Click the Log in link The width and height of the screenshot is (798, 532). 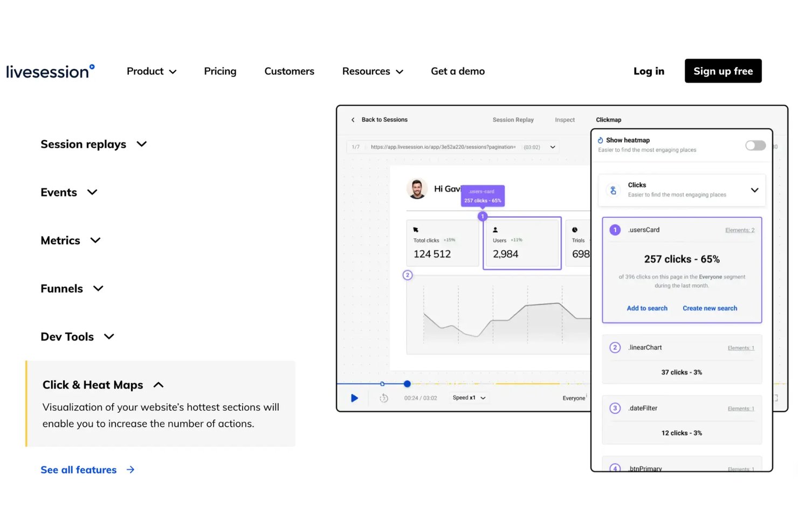(x=649, y=71)
